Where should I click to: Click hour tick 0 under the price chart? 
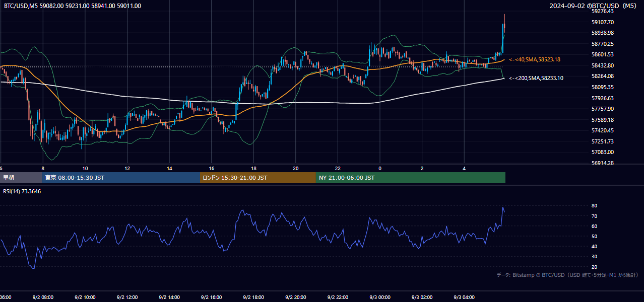point(380,168)
